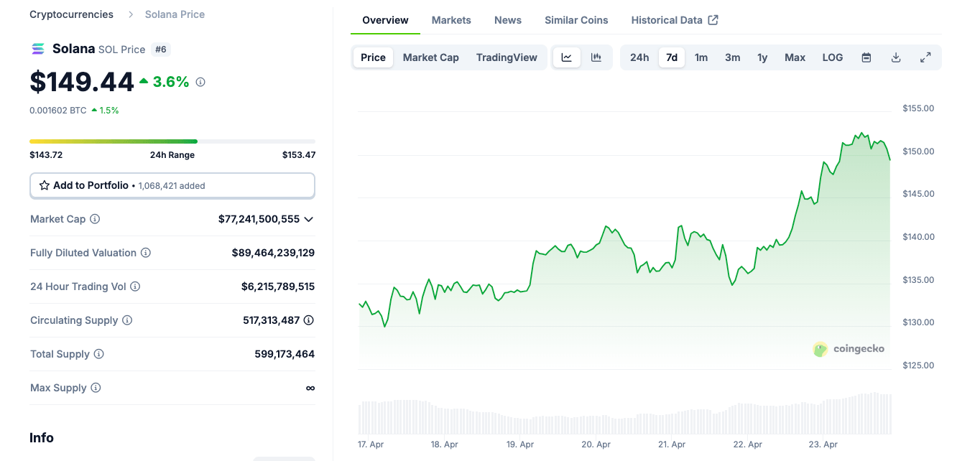Switch chart to Market Cap mode
The height and width of the screenshot is (461, 980).
(x=430, y=57)
